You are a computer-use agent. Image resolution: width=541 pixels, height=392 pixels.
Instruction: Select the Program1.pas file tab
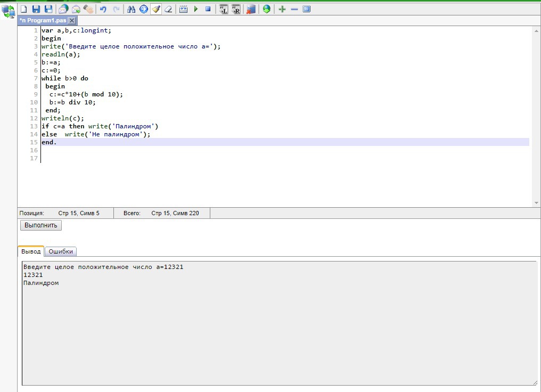(x=43, y=20)
